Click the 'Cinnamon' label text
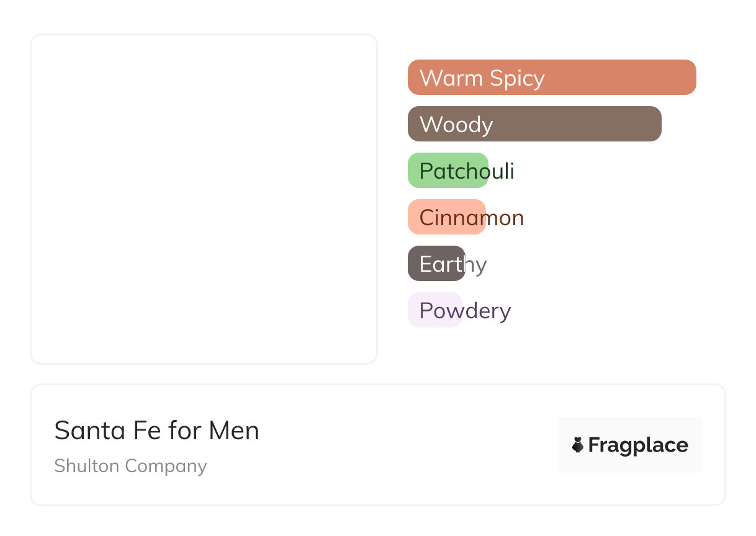756x536 pixels. pyautogui.click(x=472, y=218)
